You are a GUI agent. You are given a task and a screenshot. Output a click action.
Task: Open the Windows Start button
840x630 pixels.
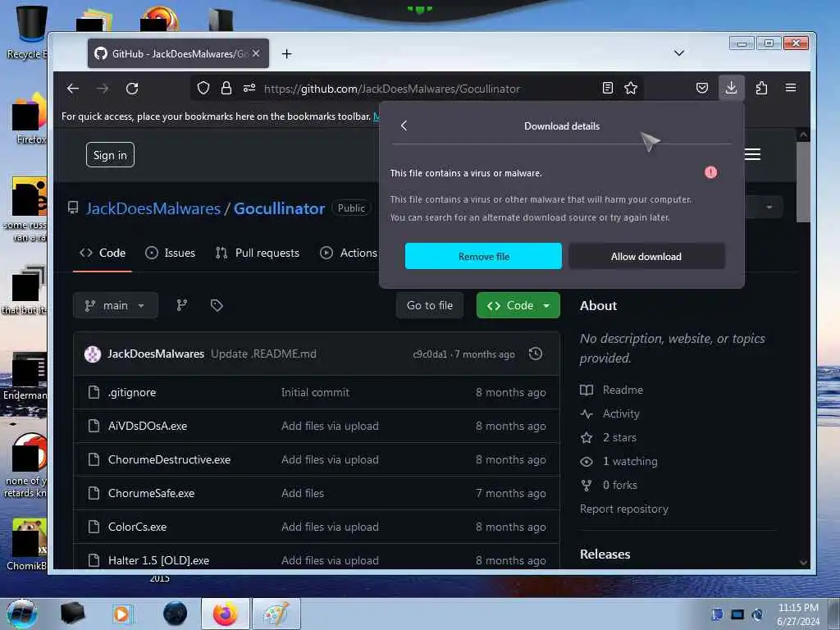click(x=22, y=614)
